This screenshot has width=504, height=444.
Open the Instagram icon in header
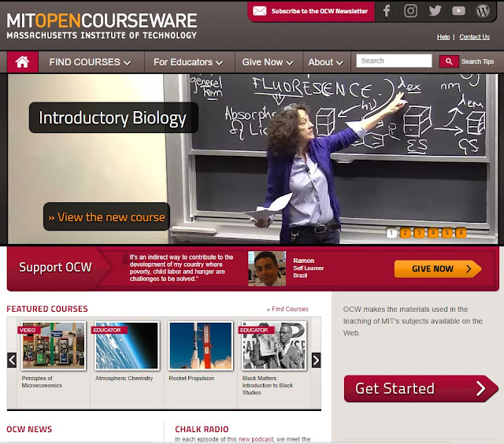(x=410, y=10)
